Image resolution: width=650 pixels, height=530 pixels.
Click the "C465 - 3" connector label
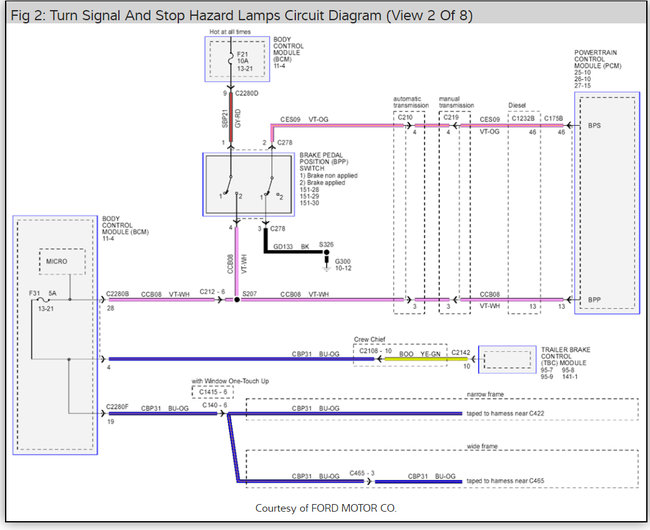[362, 473]
